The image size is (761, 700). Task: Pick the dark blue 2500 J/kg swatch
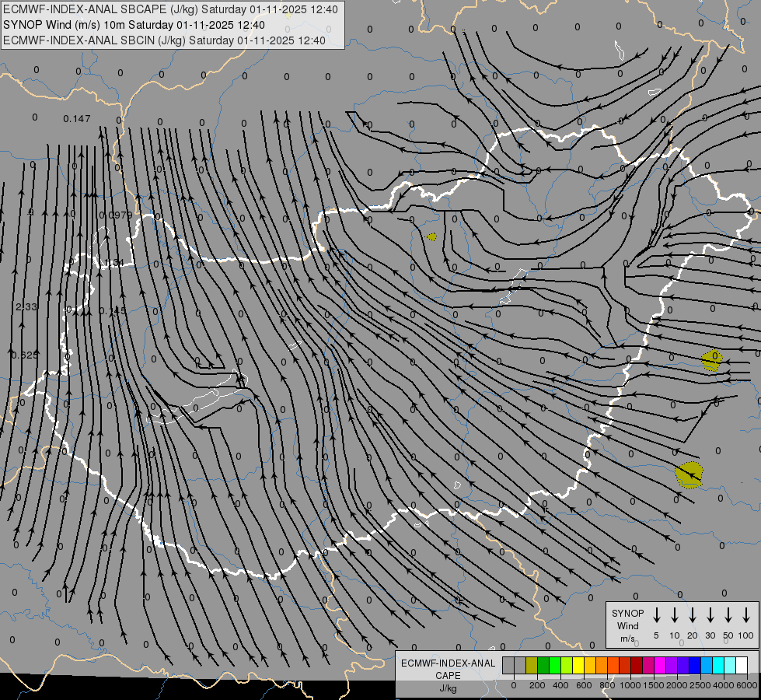pyautogui.click(x=695, y=665)
